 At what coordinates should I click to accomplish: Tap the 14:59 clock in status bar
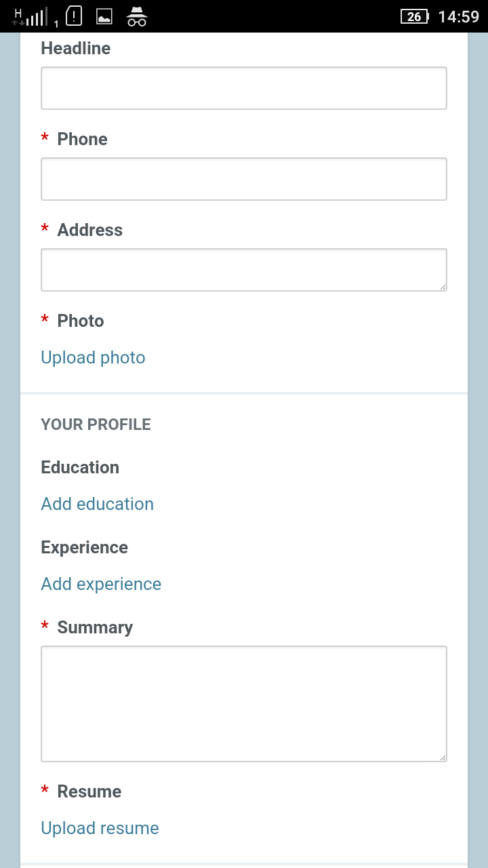click(458, 16)
